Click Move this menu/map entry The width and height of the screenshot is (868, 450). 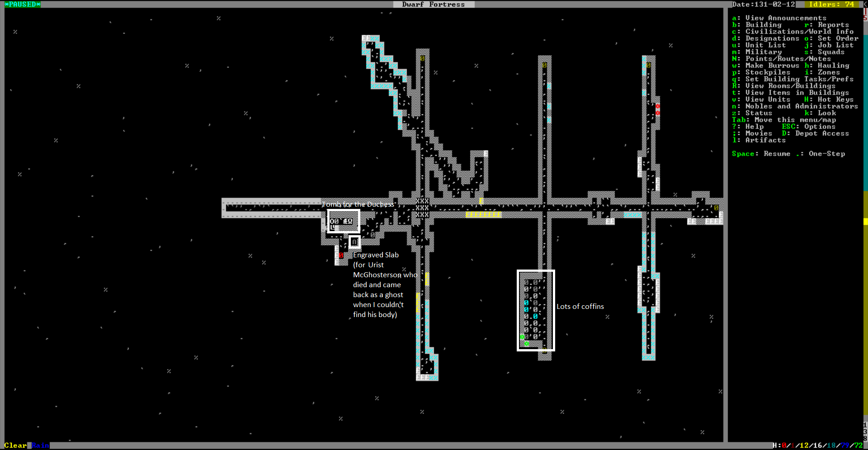pos(783,120)
